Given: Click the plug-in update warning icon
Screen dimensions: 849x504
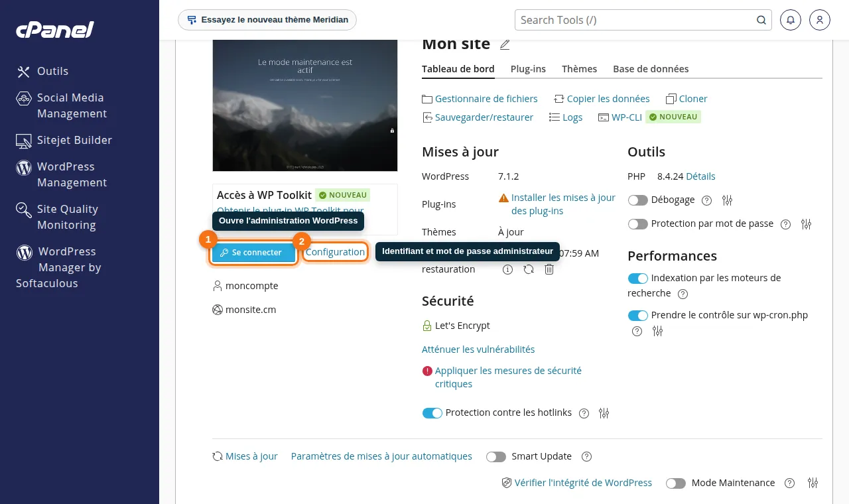Looking at the screenshot, I should [503, 198].
